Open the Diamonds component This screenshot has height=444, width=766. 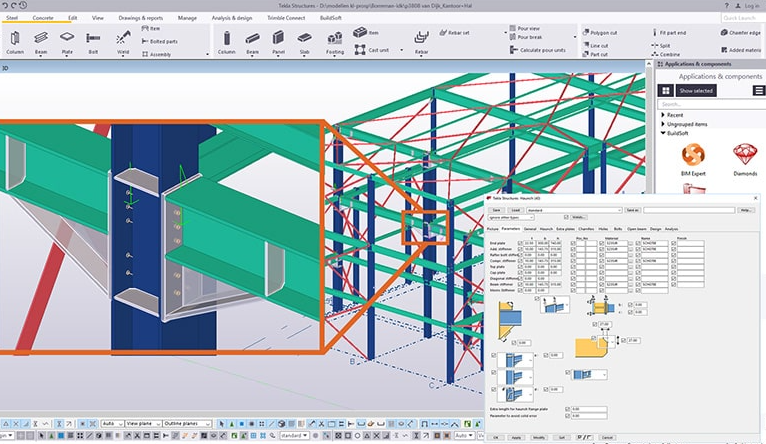tap(744, 157)
